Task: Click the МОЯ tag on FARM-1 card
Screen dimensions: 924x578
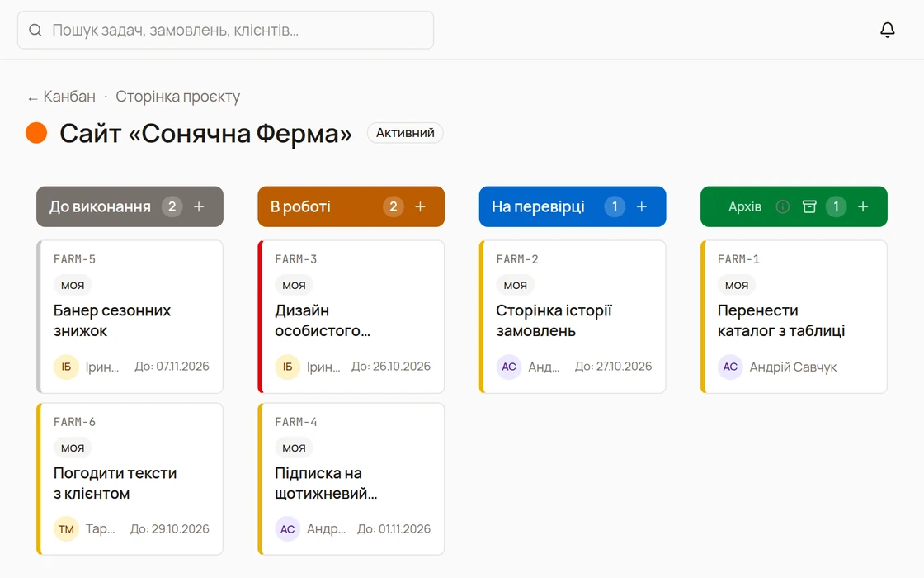Action: (x=737, y=286)
